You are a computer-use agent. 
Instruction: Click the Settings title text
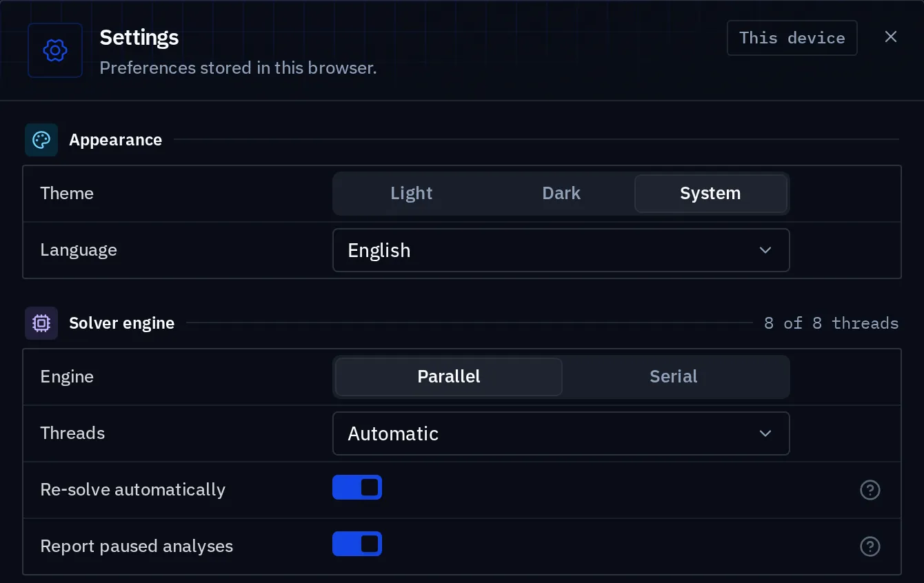(x=139, y=38)
